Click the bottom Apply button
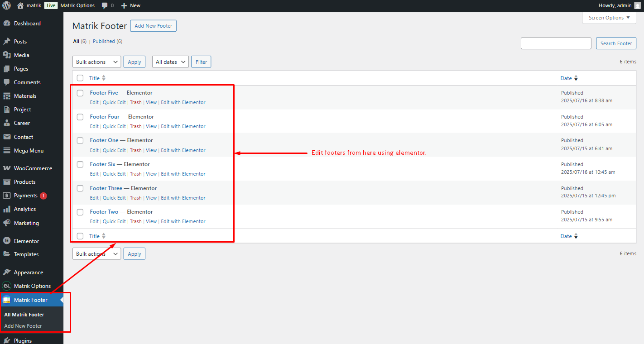This screenshot has height=344, width=644. [x=135, y=254]
